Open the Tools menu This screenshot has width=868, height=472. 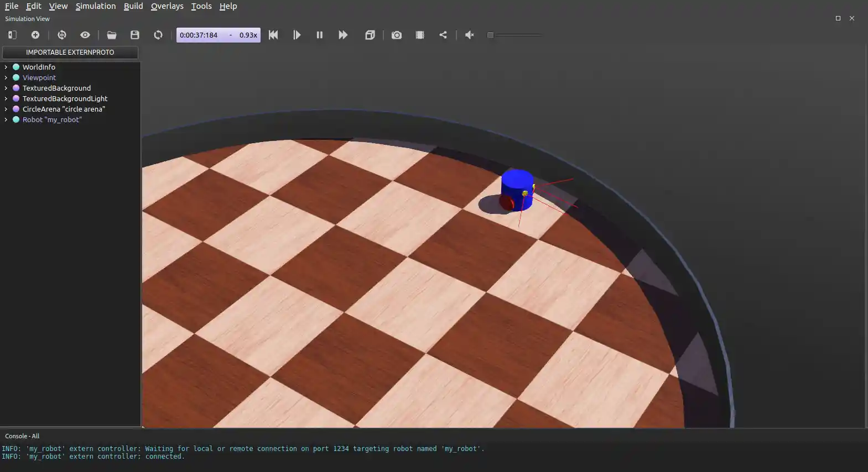(x=201, y=6)
